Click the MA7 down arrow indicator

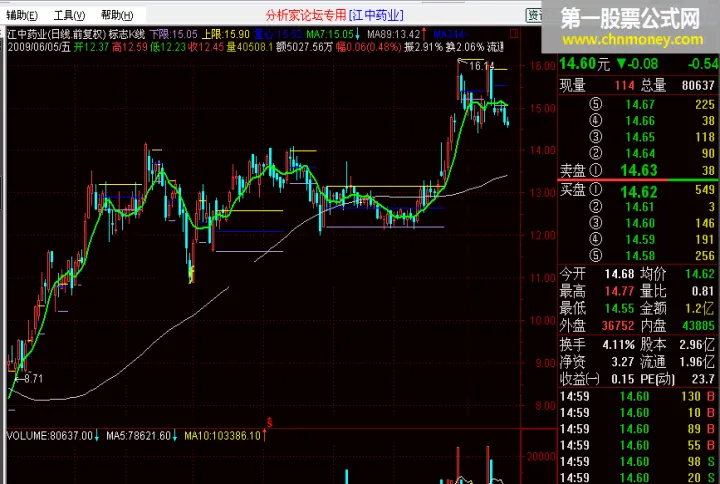click(x=358, y=34)
